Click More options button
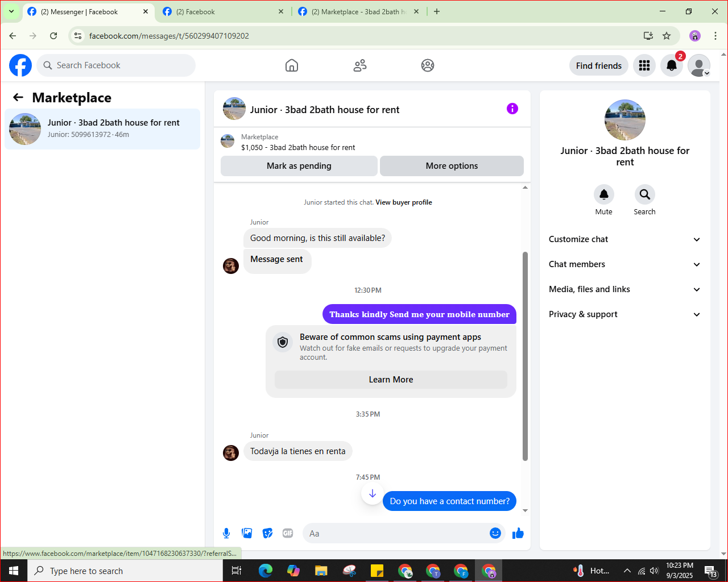Screen dimensions: 728x582 [452, 166]
